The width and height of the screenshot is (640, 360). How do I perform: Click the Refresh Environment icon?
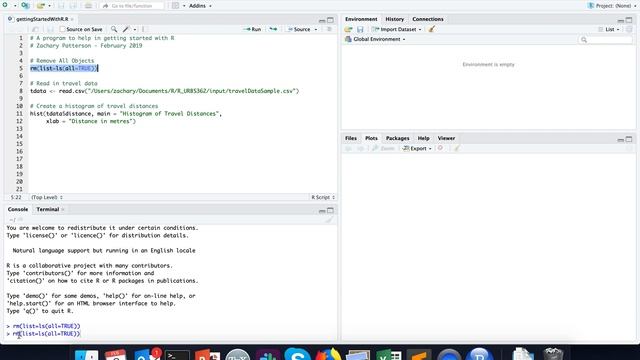629,29
